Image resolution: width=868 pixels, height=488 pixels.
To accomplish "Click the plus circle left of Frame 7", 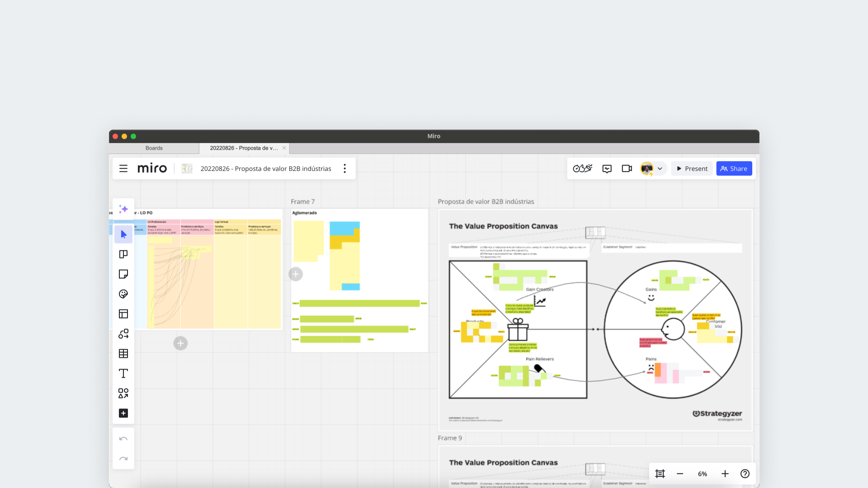I will click(x=296, y=274).
